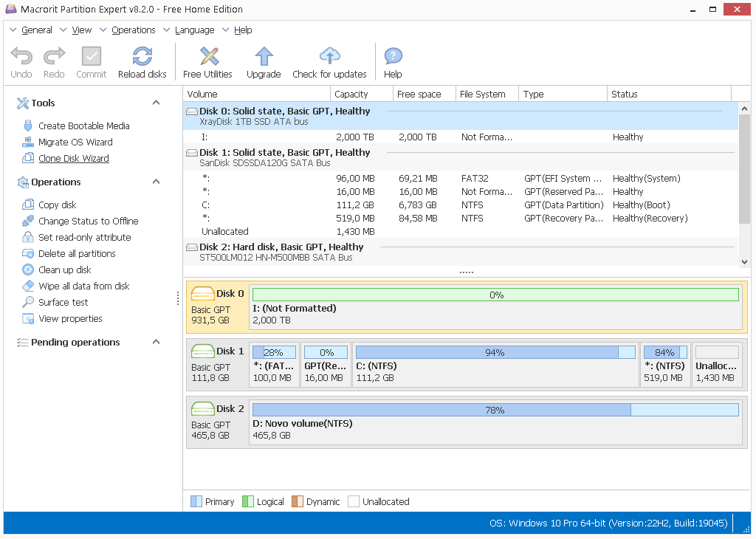Run Surface test

pyautogui.click(x=63, y=302)
